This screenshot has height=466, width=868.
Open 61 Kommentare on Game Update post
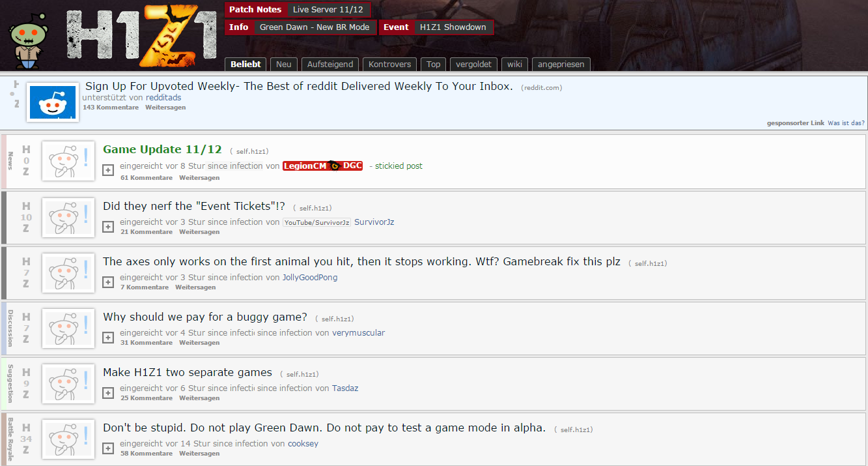point(147,178)
